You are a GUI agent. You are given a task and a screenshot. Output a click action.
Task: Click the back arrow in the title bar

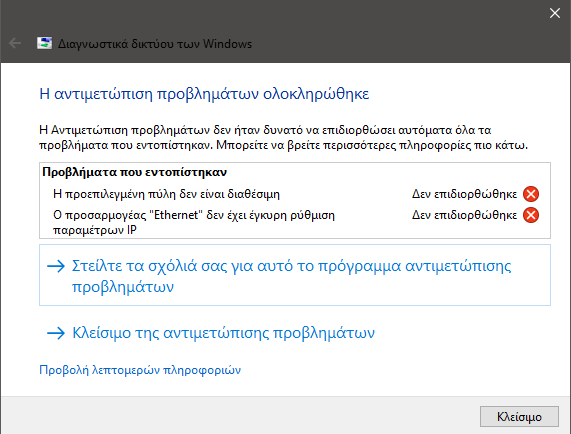(x=15, y=43)
